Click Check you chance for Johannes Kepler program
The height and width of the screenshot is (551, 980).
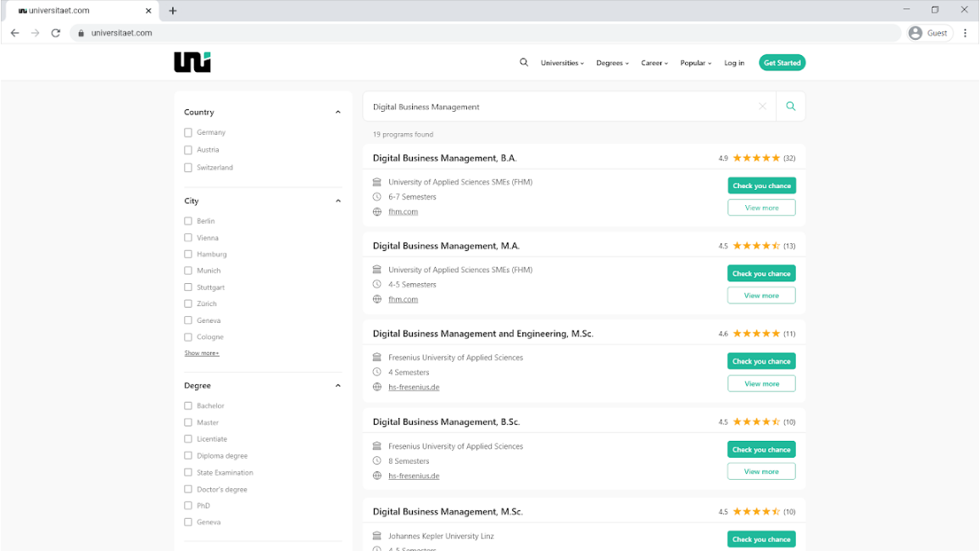tap(761, 539)
